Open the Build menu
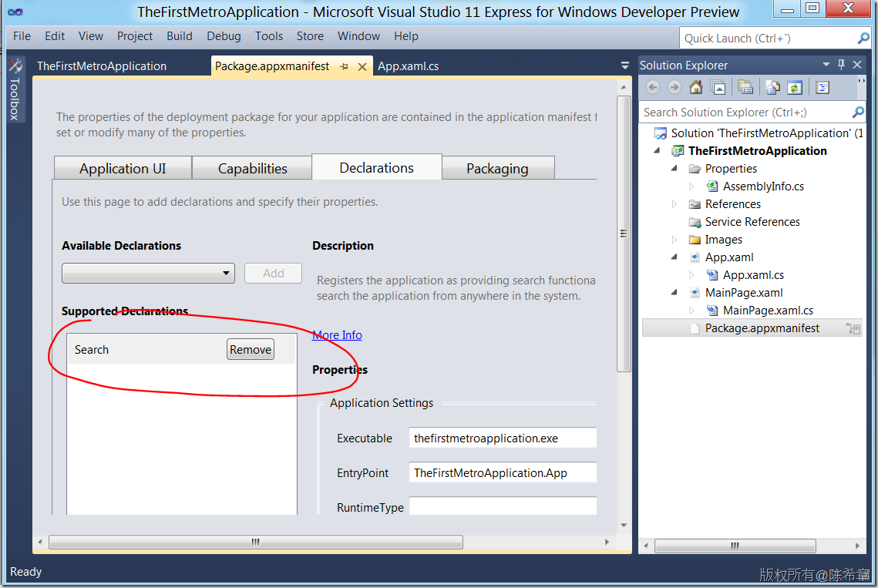The image size is (878, 588). click(x=179, y=36)
